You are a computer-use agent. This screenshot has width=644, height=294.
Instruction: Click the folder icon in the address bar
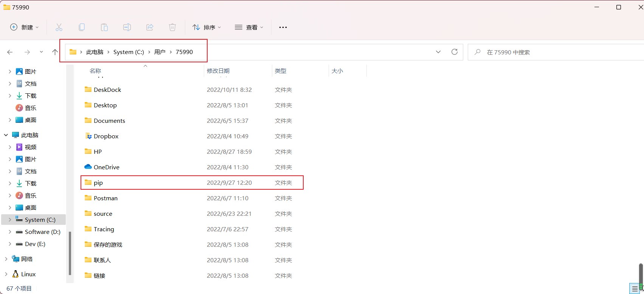coord(73,52)
